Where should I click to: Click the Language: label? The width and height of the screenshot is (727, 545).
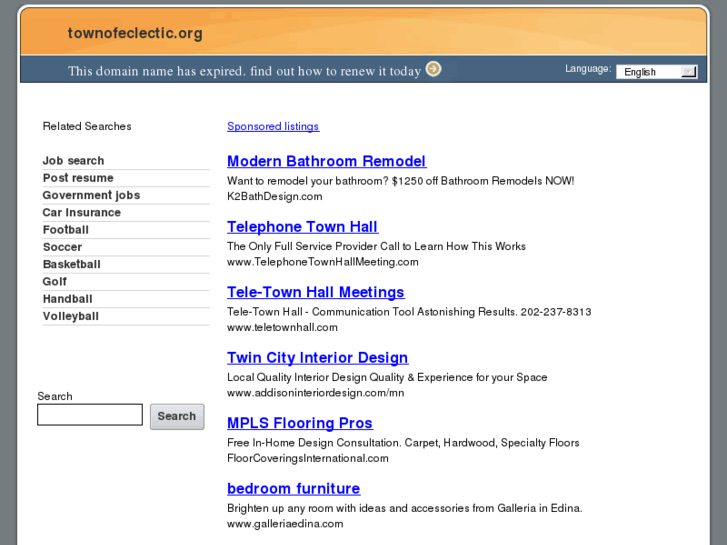(588, 69)
